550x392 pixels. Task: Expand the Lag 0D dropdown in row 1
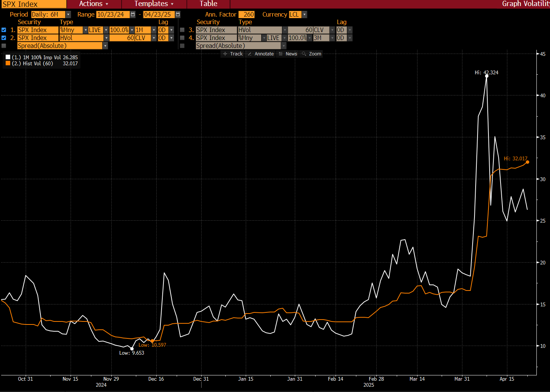[171, 30]
